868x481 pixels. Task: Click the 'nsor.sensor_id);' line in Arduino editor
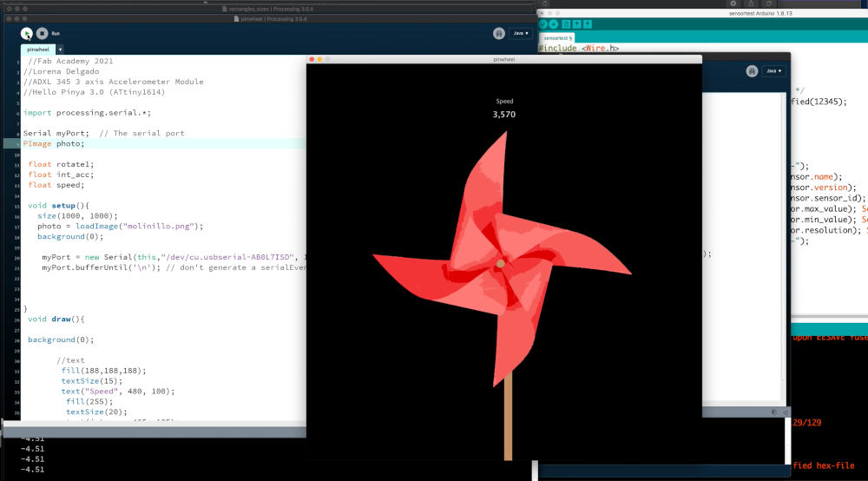coord(828,198)
